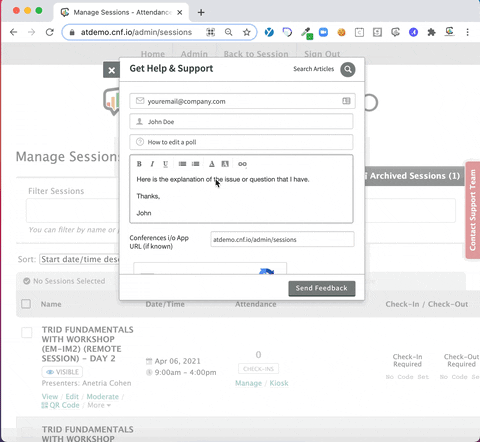The width and height of the screenshot is (480, 442).
Task: Click the Send Feedback button
Action: [x=322, y=288]
